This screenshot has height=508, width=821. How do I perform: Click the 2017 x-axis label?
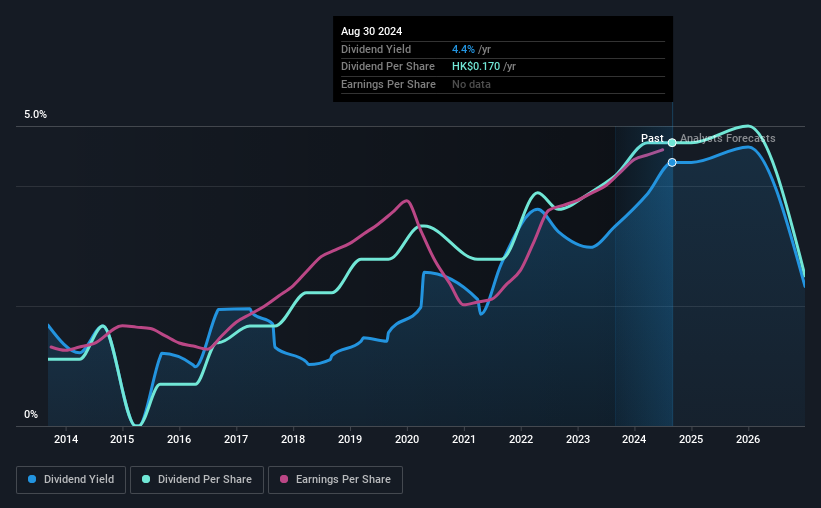tap(236, 439)
